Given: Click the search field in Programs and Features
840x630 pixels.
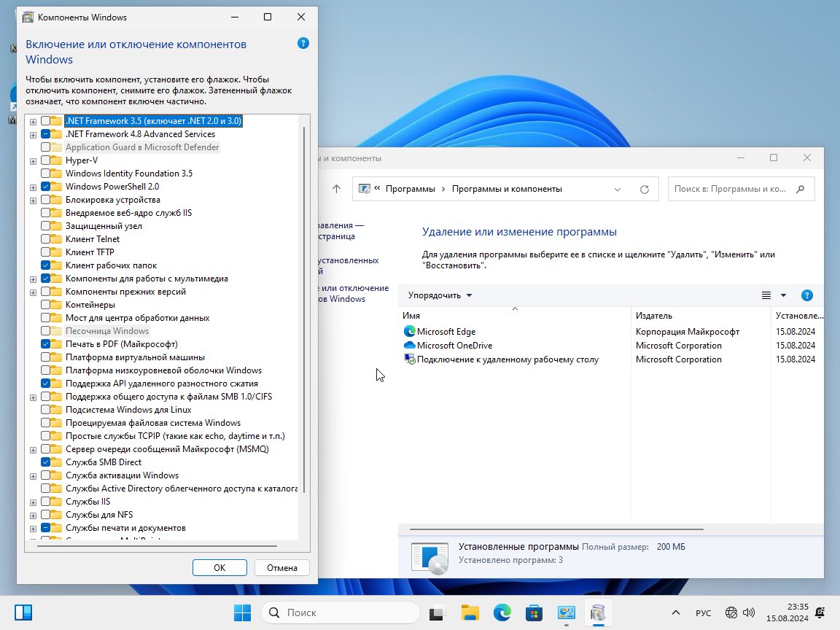Looking at the screenshot, I should pyautogui.click(x=731, y=189).
